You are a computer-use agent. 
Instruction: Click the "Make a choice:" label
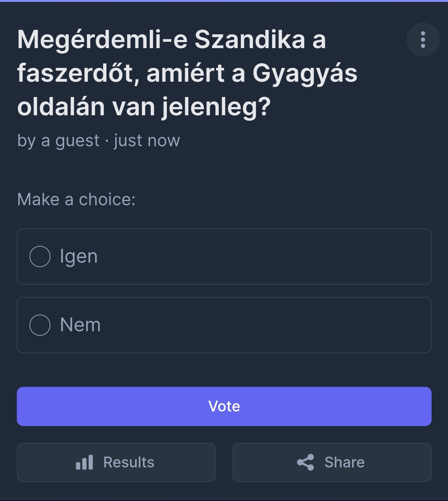(76, 199)
